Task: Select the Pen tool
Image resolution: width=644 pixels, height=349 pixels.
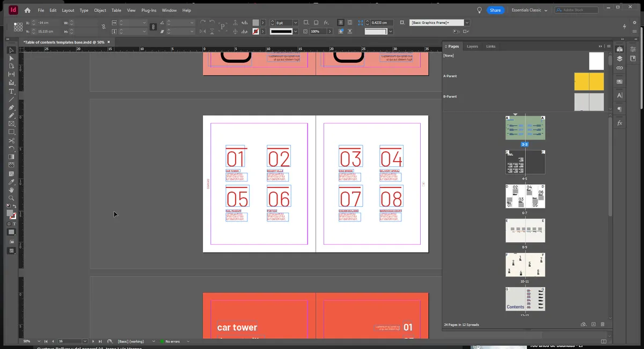Action: [x=11, y=107]
